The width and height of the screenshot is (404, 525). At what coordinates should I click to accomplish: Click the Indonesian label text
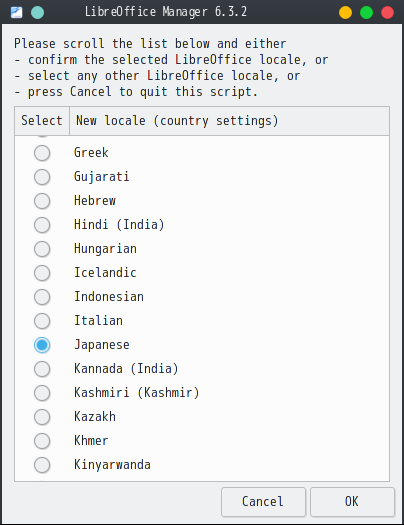[x=109, y=297]
